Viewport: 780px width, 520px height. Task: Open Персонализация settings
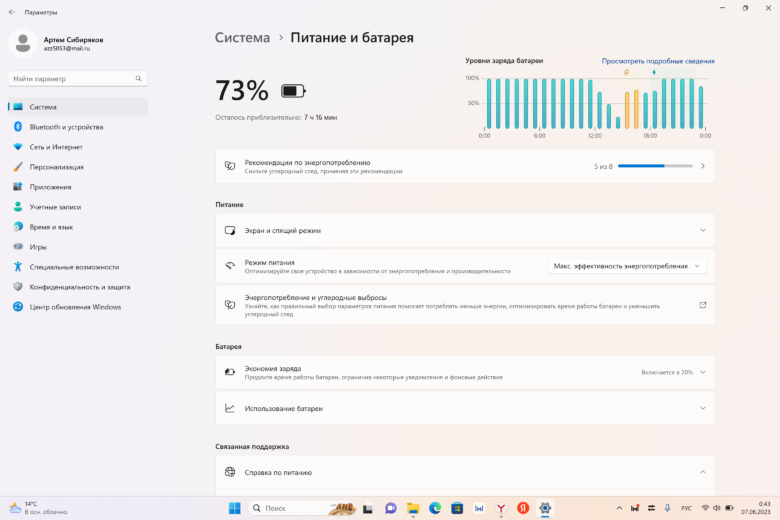click(x=78, y=167)
